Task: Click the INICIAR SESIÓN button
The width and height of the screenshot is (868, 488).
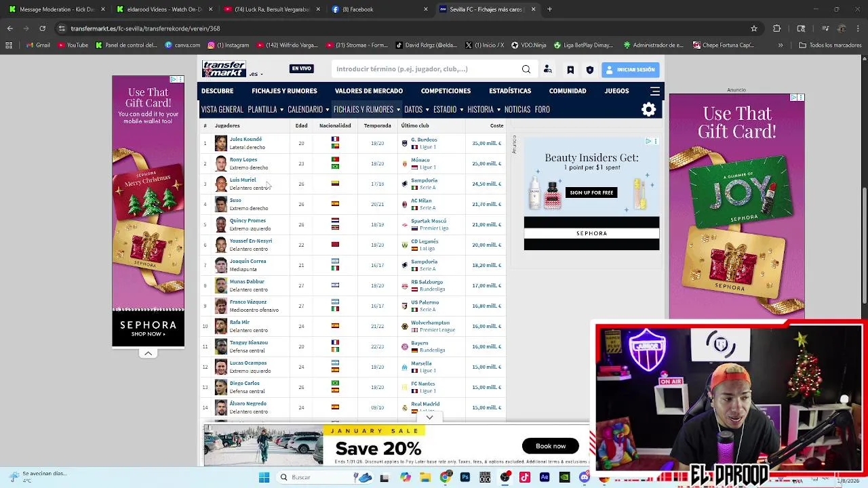Action: pyautogui.click(x=631, y=69)
